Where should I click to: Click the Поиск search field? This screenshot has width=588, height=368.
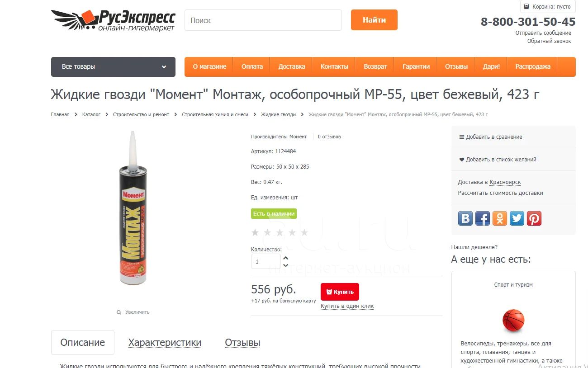click(x=263, y=20)
